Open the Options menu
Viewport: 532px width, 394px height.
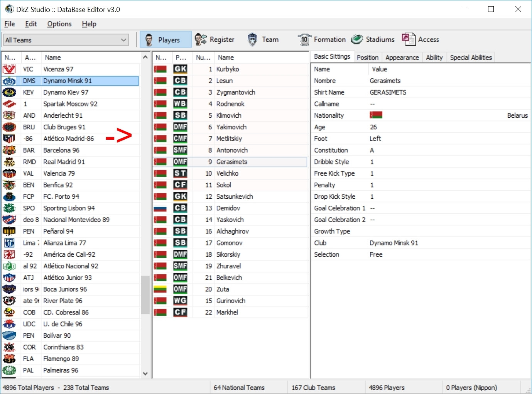pyautogui.click(x=59, y=24)
